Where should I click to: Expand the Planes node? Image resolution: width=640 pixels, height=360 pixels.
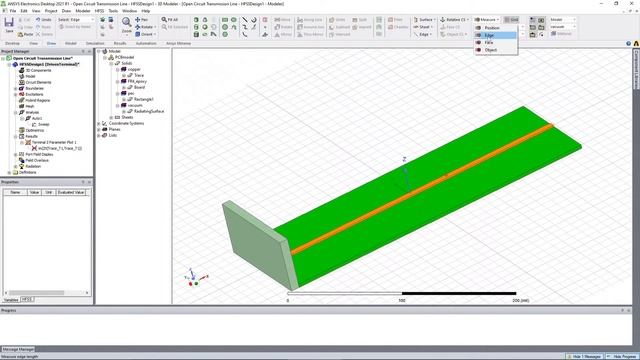pos(99,129)
